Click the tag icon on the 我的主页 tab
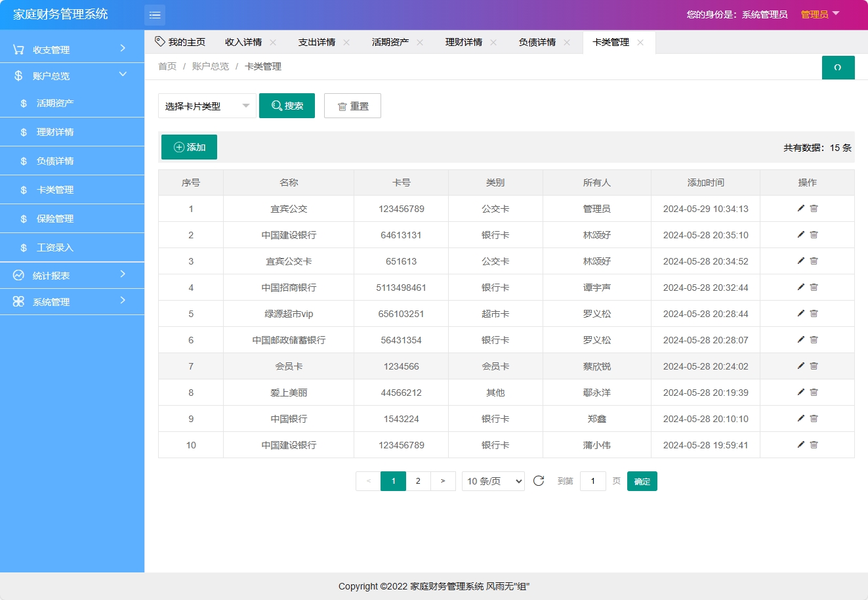Viewport: 868px width, 600px height. (x=159, y=41)
